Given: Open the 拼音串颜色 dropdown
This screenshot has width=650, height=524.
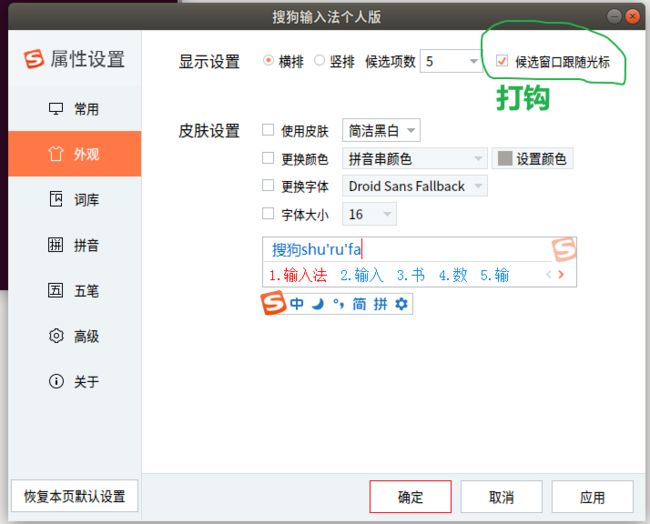Looking at the screenshot, I should pyautogui.click(x=415, y=158).
